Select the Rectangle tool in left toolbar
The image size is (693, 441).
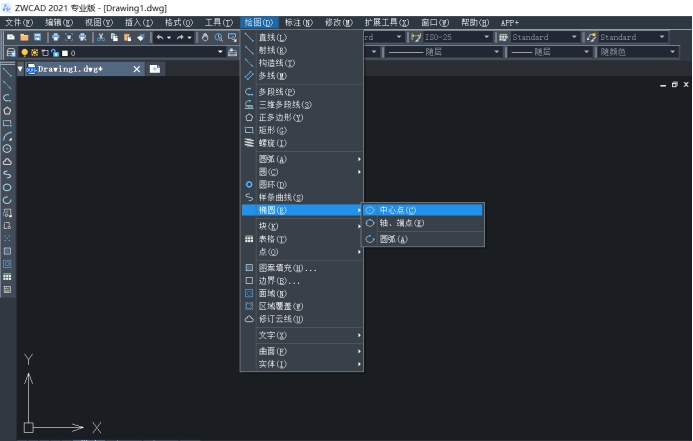click(x=8, y=123)
